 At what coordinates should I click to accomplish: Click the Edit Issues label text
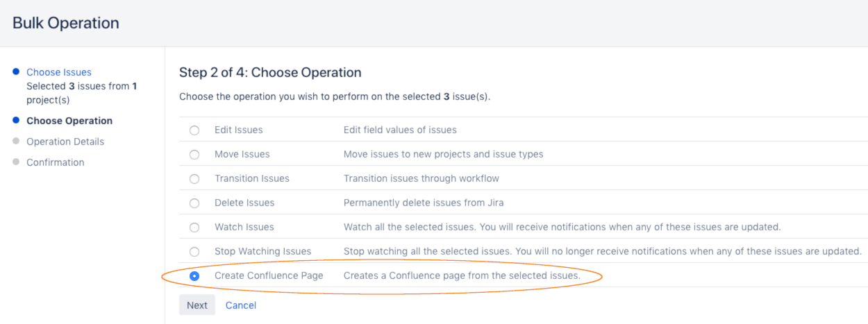pos(239,130)
